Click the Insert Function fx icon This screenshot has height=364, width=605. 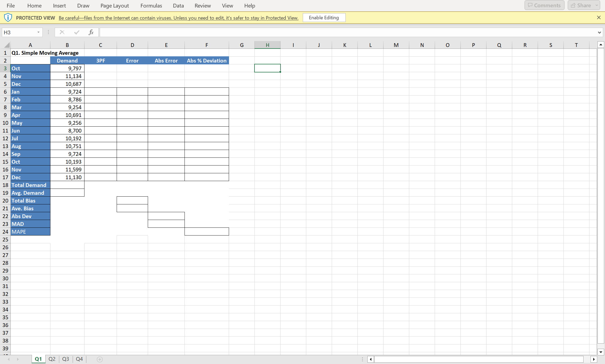click(x=91, y=32)
